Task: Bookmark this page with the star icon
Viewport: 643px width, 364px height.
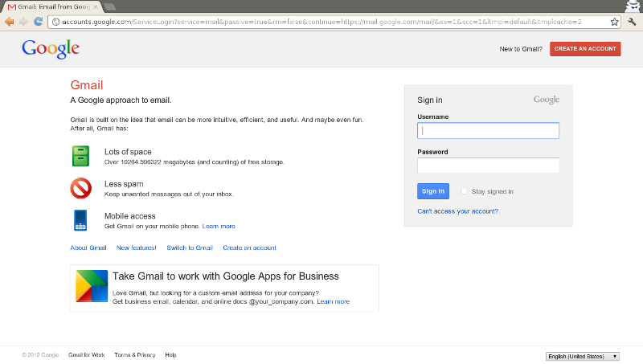Action: point(614,22)
